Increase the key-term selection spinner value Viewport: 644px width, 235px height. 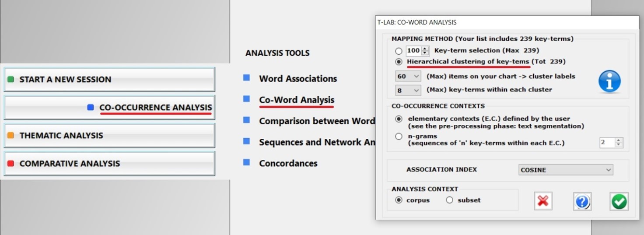point(425,48)
